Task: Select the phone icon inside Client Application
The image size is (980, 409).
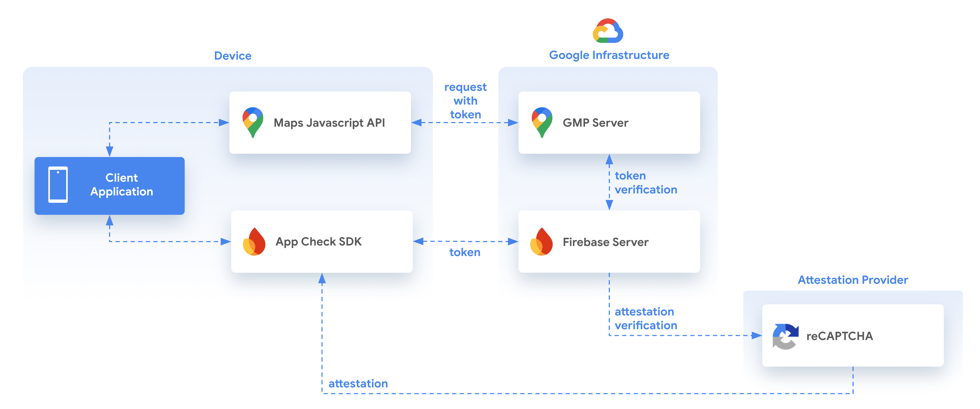Action: [58, 185]
